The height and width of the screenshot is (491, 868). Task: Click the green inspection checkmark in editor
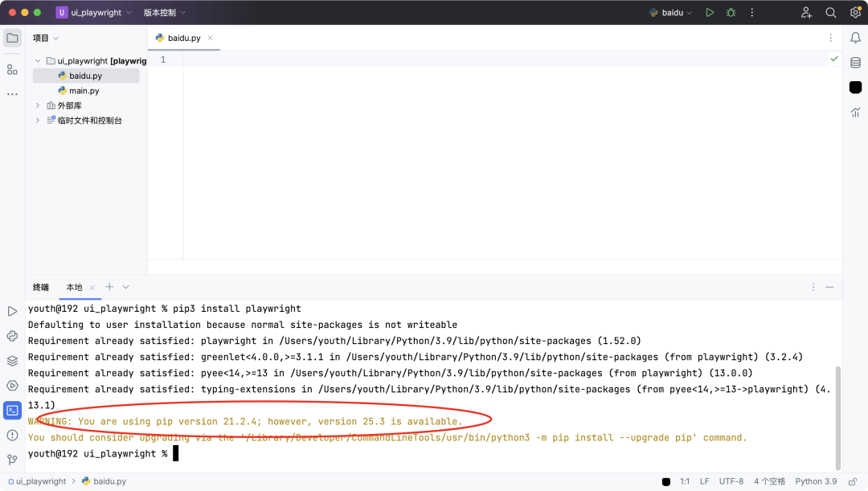tap(833, 59)
